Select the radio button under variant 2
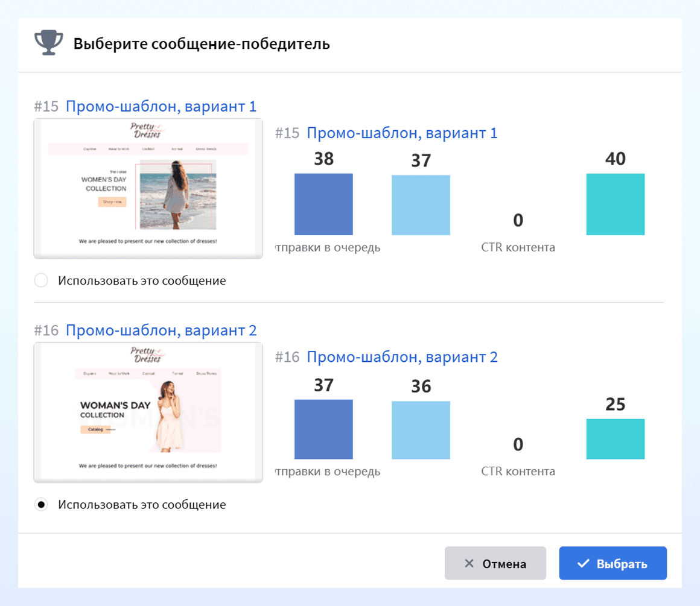The height and width of the screenshot is (606, 700). [x=41, y=504]
